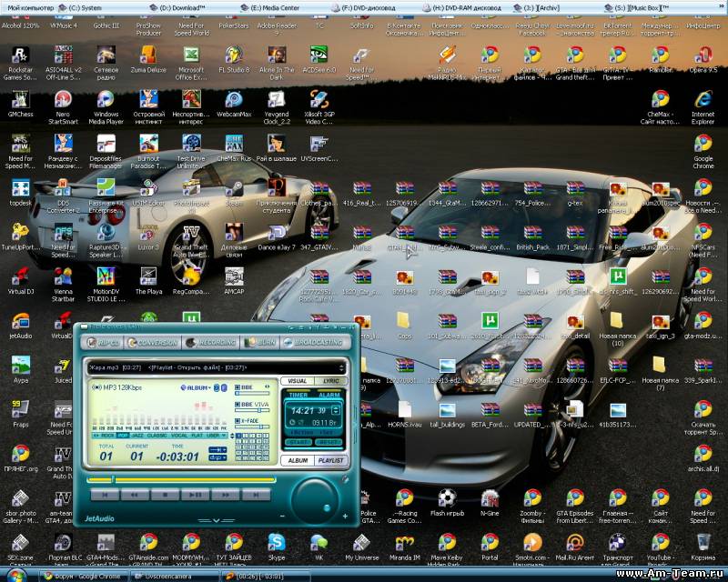Screen dimensions: 728x582
Task: Toggle the BBE VIVA checkbox
Action: 238,405
